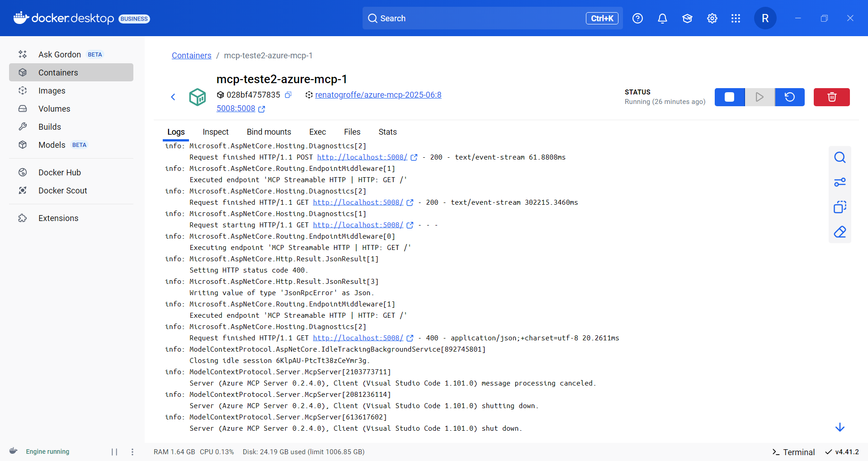Screen dimensions: 868x461
Task: Open localhost link in Request starting line
Action: pos(358,225)
